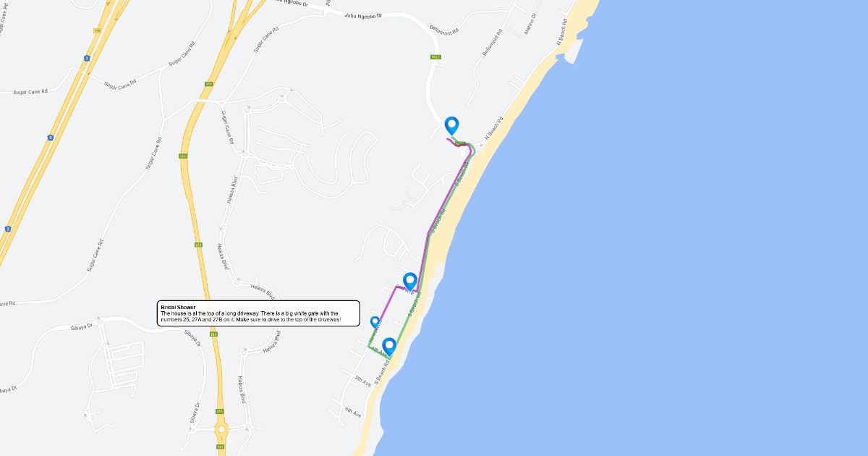Click the Bridal Shower title text
This screenshot has height=456, width=868.
pyautogui.click(x=178, y=307)
